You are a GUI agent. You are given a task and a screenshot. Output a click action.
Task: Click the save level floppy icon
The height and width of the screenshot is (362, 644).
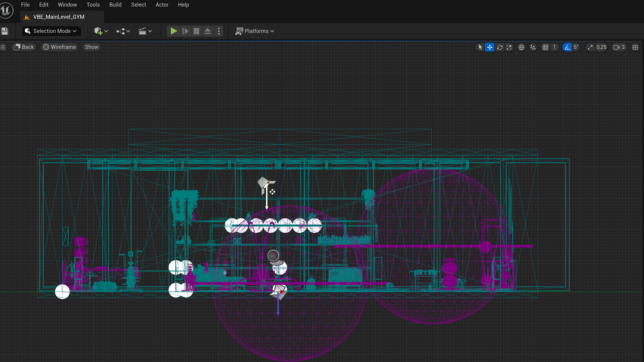pos(5,31)
